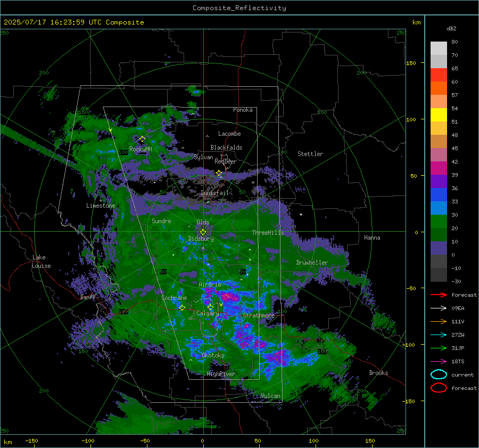Click the Sylvan city label
This screenshot has height=448, width=479.
tap(203, 157)
